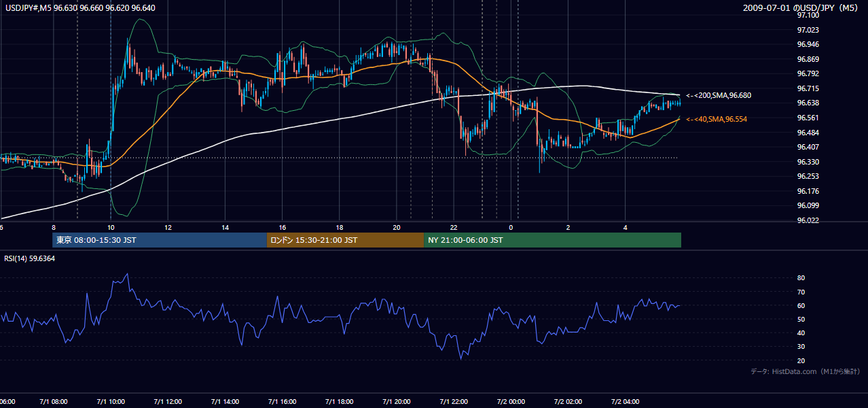Click the 7/1 12:00 date axis label
868x408 pixels.
[x=167, y=401]
